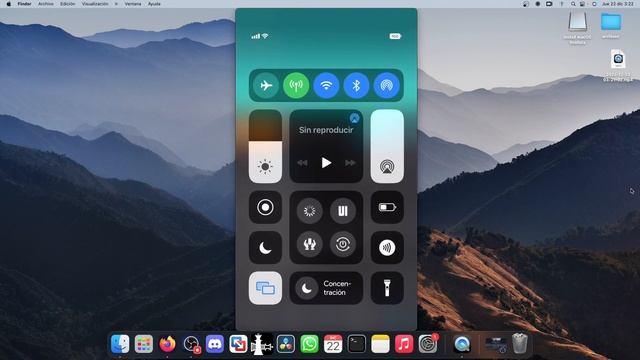Viewport: 640px width, 360px height.
Task: Toggle cellular data in Control Center
Action: (296, 85)
